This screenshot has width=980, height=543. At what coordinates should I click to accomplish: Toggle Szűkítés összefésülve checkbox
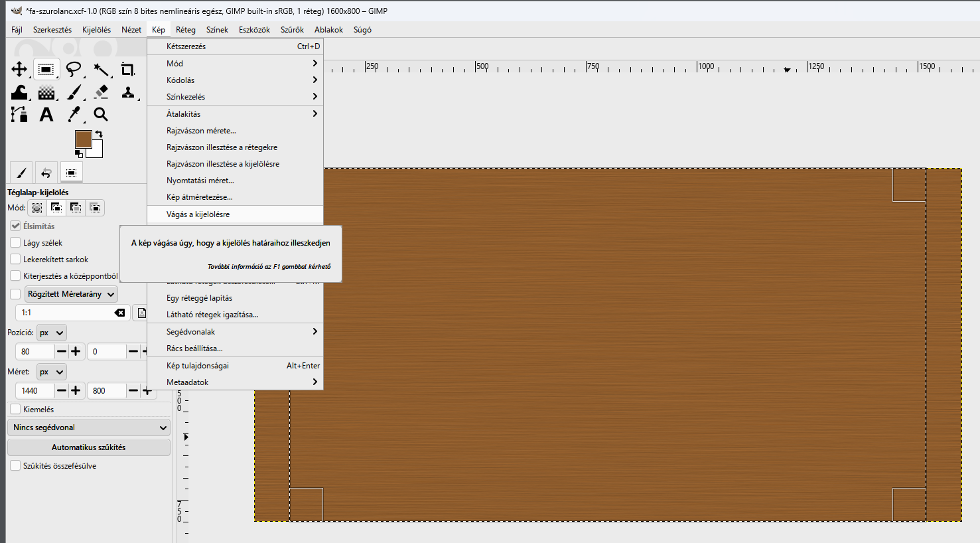point(15,466)
